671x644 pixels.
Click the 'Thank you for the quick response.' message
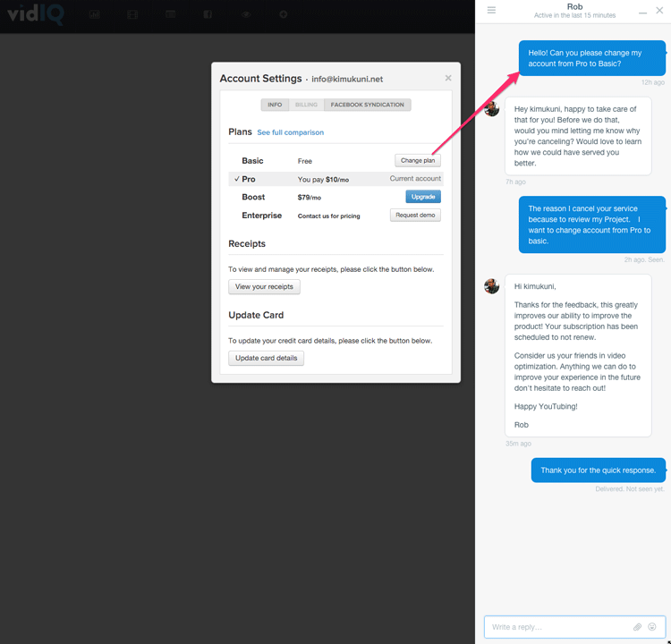(599, 470)
